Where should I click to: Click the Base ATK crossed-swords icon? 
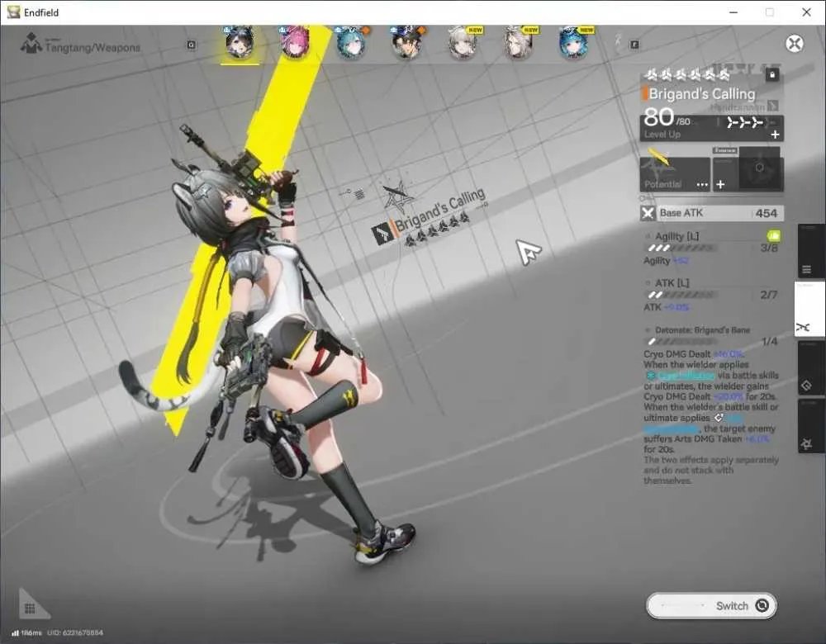tap(648, 213)
